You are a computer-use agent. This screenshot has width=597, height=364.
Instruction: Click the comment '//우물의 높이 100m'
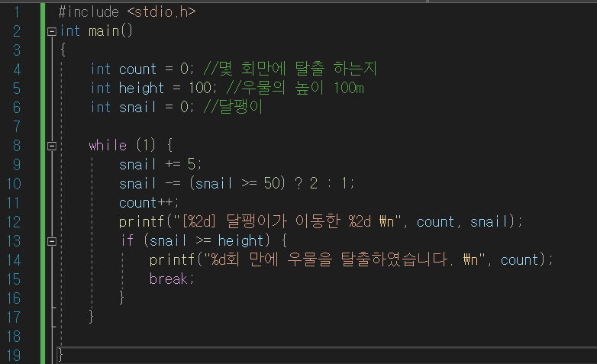tap(295, 88)
